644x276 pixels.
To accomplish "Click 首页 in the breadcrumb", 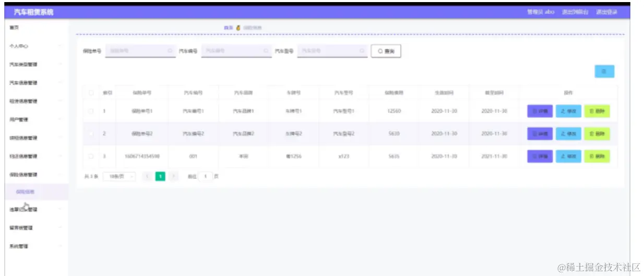I will tap(228, 27).
